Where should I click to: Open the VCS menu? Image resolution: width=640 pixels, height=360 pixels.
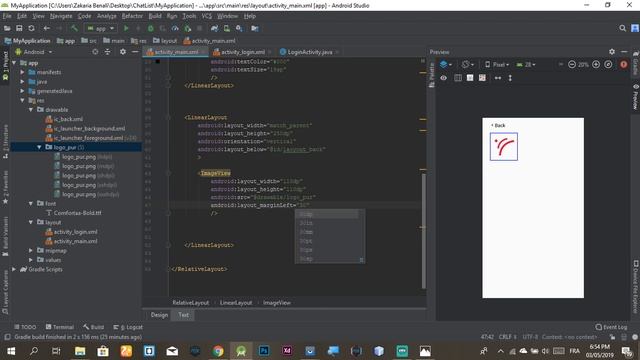pyautogui.click(x=207, y=16)
